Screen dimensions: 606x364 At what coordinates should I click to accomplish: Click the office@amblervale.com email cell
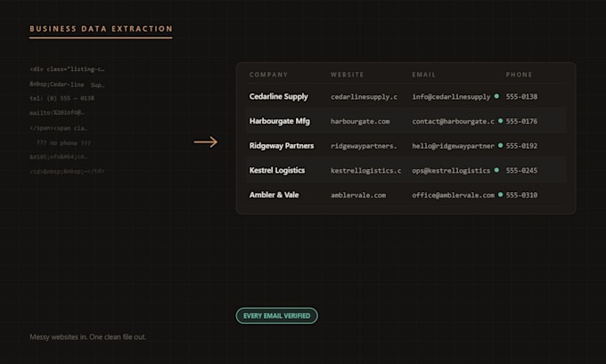[x=453, y=195]
